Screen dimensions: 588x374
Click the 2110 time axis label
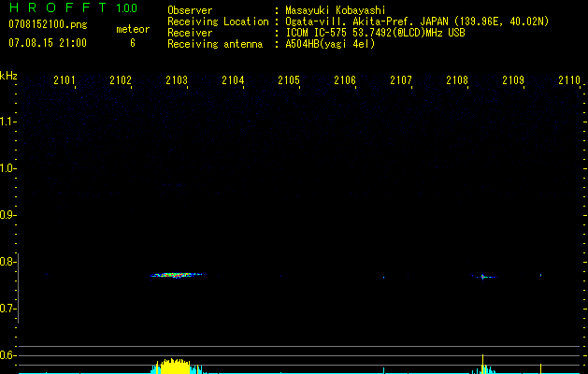tap(569, 80)
